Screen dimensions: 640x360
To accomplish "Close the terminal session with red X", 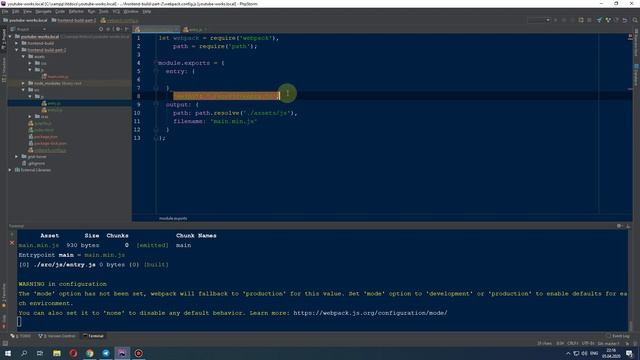I will [x=12, y=243].
